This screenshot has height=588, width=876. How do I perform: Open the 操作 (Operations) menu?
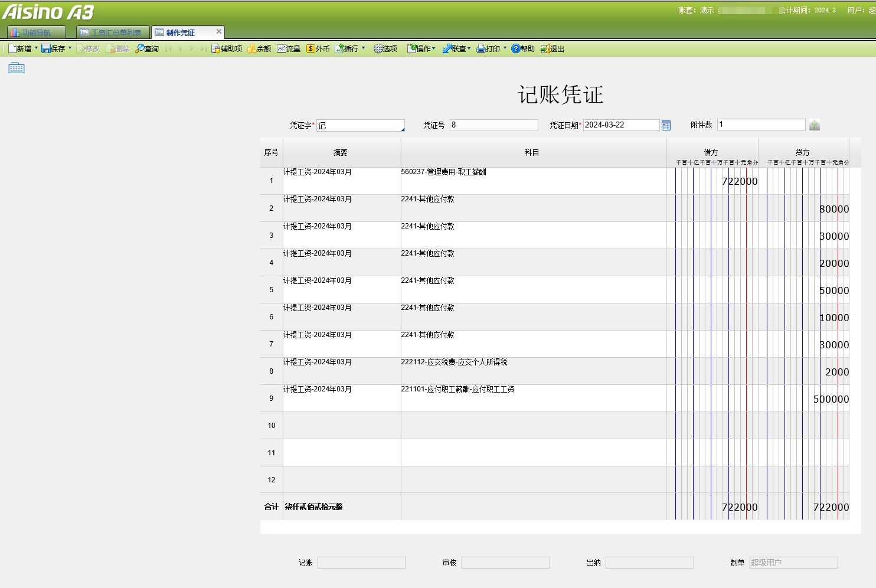(x=421, y=48)
